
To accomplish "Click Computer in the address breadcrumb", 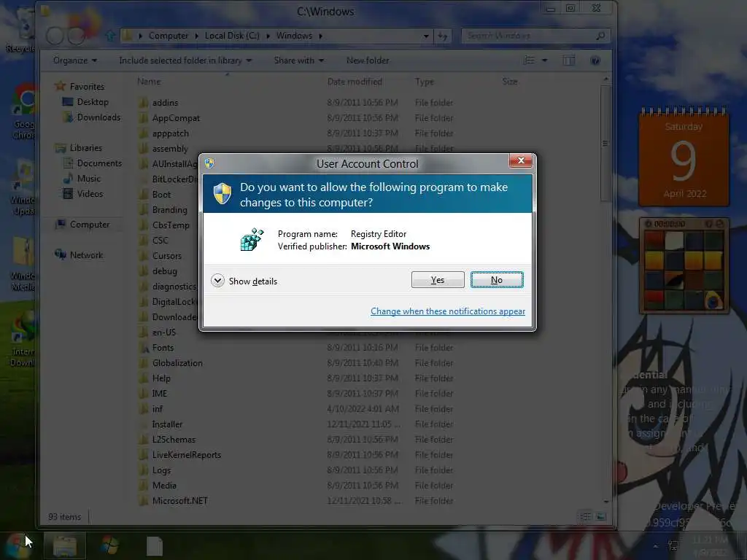I will [x=169, y=36].
